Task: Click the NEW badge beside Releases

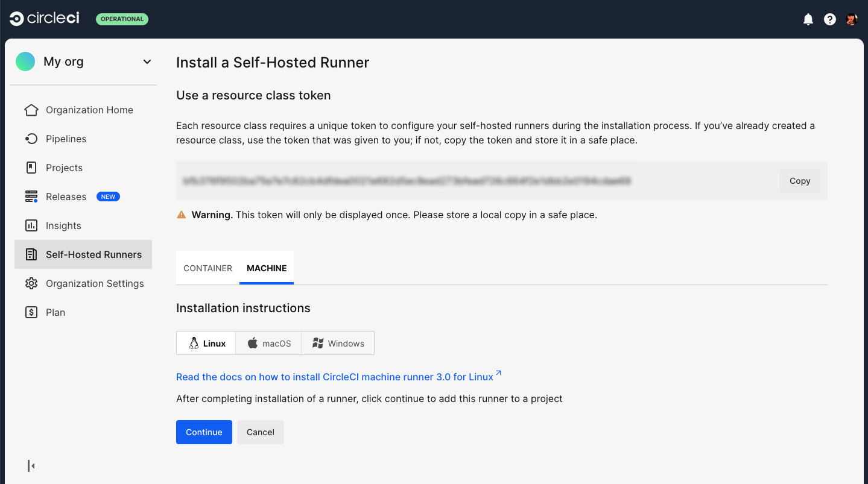Action: tap(108, 196)
